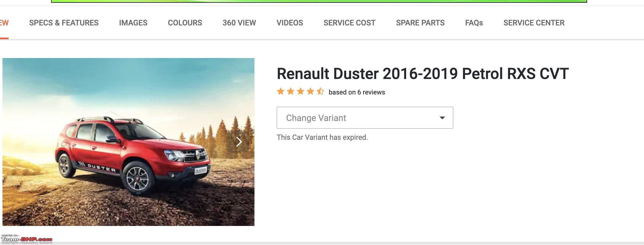Select the partially visible Overview tab
Image resolution: width=644 pixels, height=245 pixels.
coord(4,23)
